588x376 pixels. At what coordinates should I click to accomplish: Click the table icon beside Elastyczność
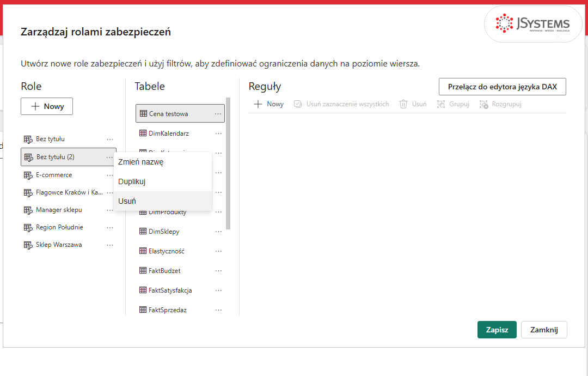pos(143,251)
